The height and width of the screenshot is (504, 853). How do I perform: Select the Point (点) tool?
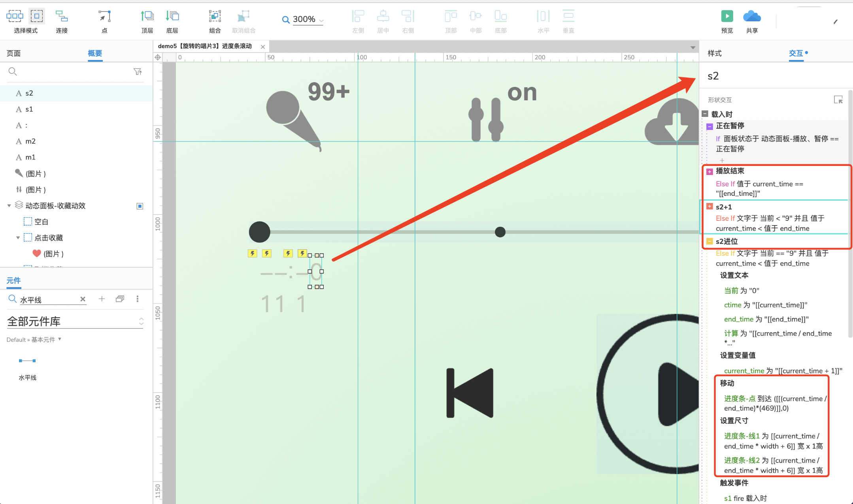click(x=104, y=17)
